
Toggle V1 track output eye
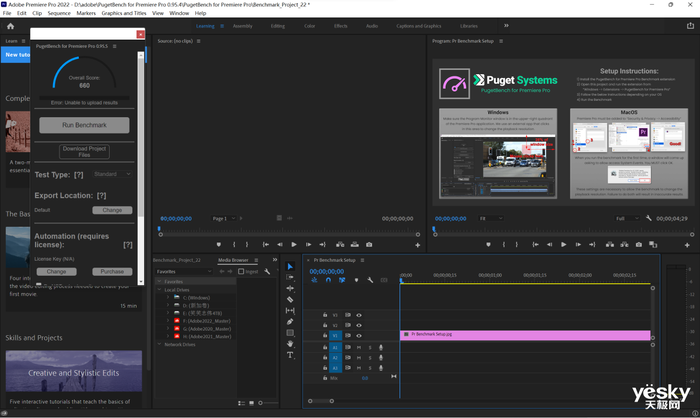point(359,336)
